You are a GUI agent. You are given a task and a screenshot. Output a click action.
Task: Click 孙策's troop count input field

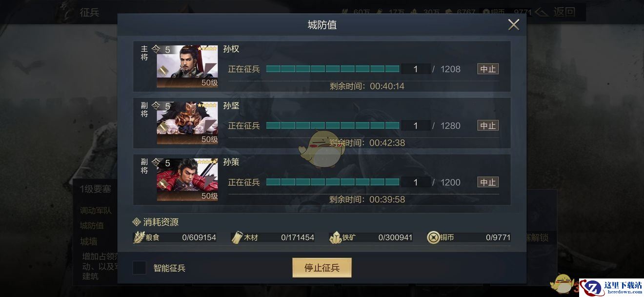pos(416,182)
